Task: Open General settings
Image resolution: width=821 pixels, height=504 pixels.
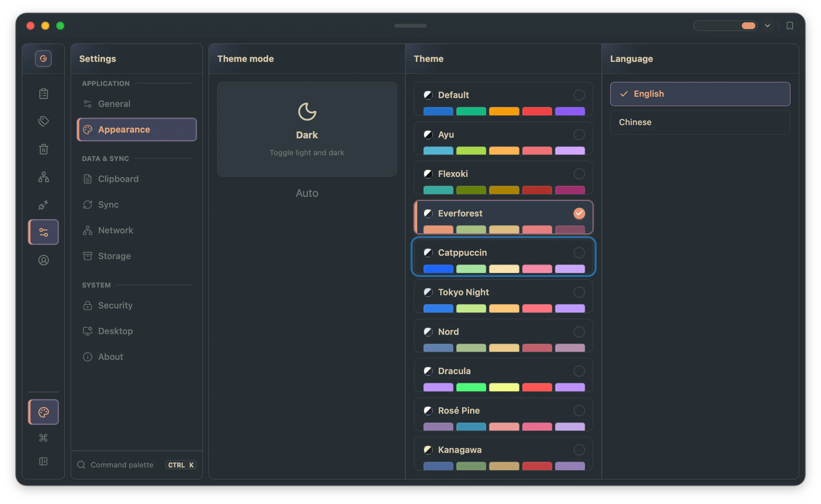Action: point(136,104)
